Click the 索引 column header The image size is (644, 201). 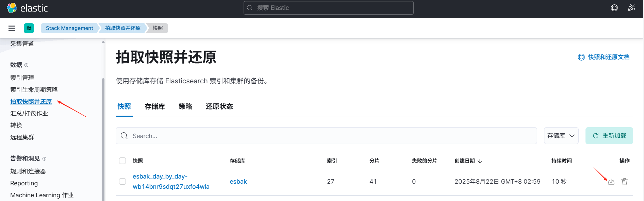click(x=332, y=161)
